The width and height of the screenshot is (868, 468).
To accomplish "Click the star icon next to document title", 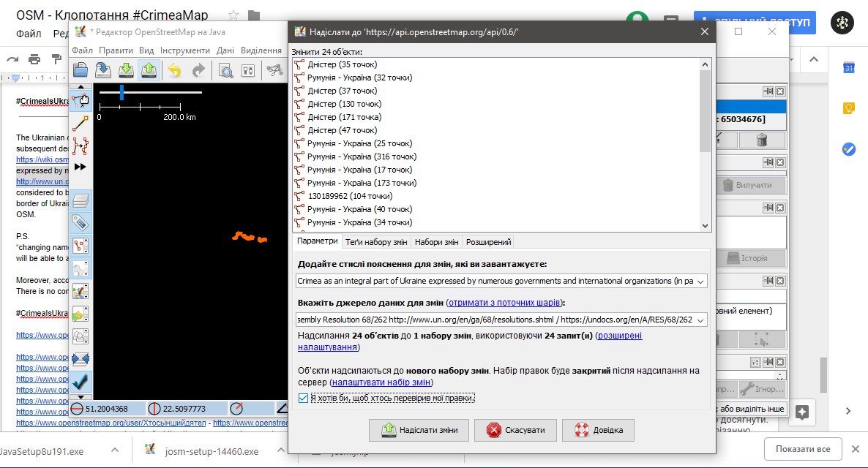I will [x=233, y=15].
